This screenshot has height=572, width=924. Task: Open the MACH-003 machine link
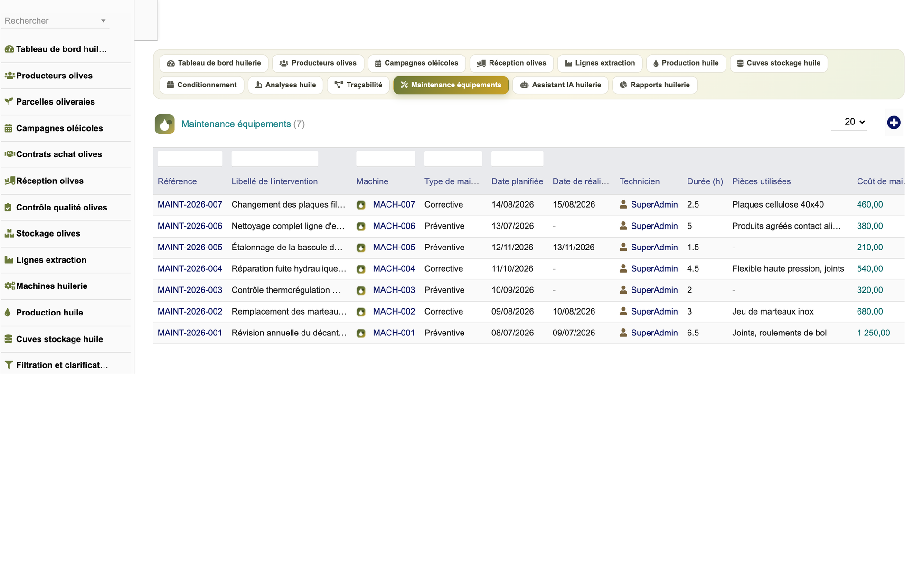pyautogui.click(x=394, y=290)
